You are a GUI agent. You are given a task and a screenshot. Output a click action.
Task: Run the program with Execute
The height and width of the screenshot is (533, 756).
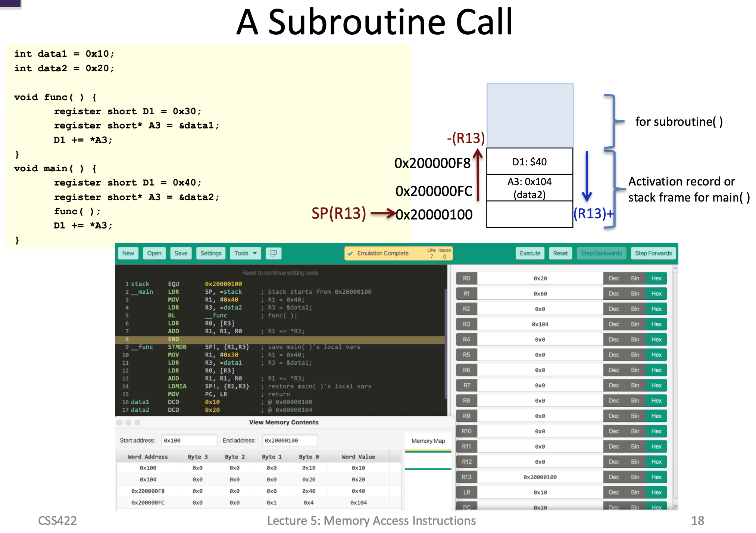pos(530,253)
